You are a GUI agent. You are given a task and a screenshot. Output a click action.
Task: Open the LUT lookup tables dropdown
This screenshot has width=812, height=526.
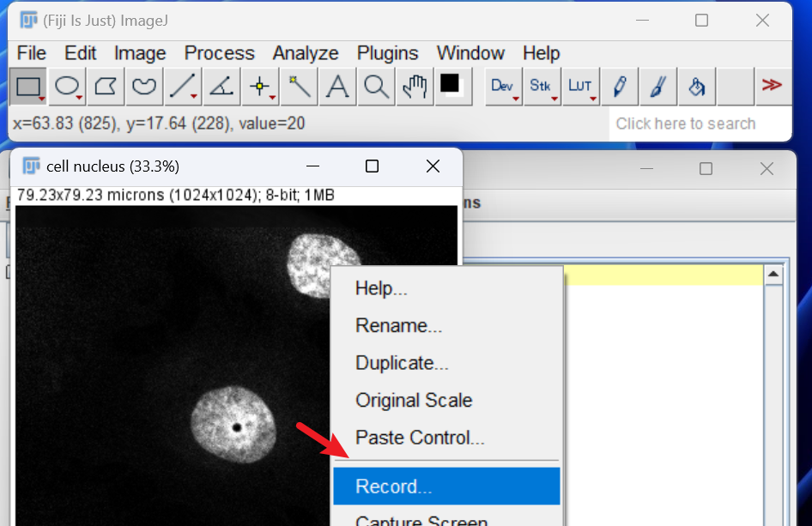click(x=580, y=87)
